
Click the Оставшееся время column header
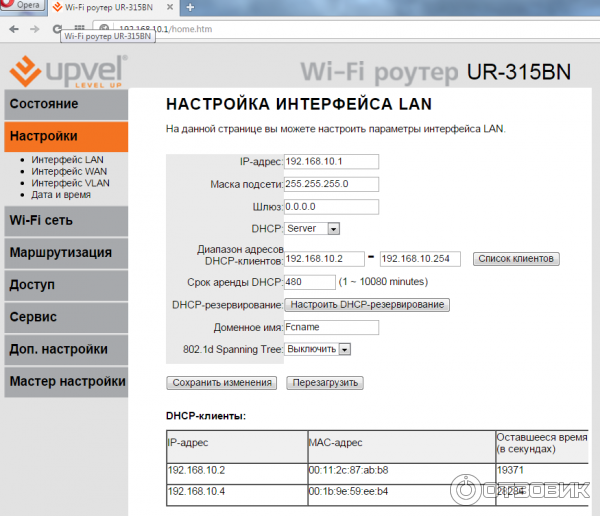[x=542, y=447]
